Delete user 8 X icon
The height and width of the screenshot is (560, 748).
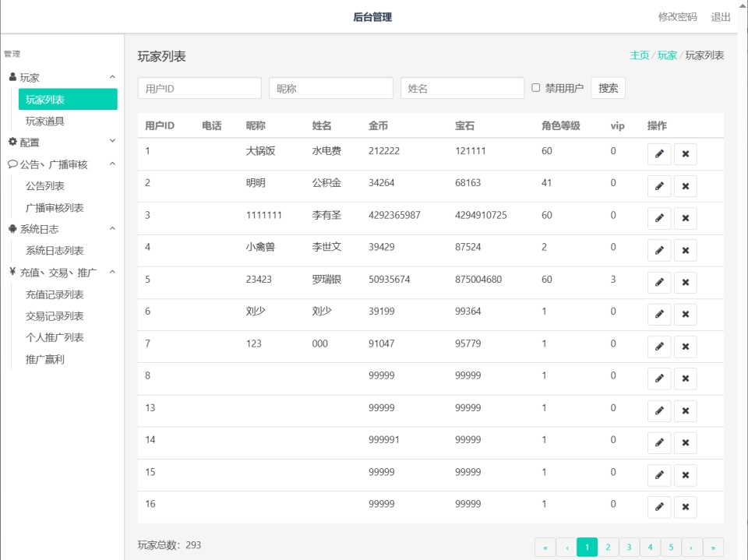(x=686, y=379)
